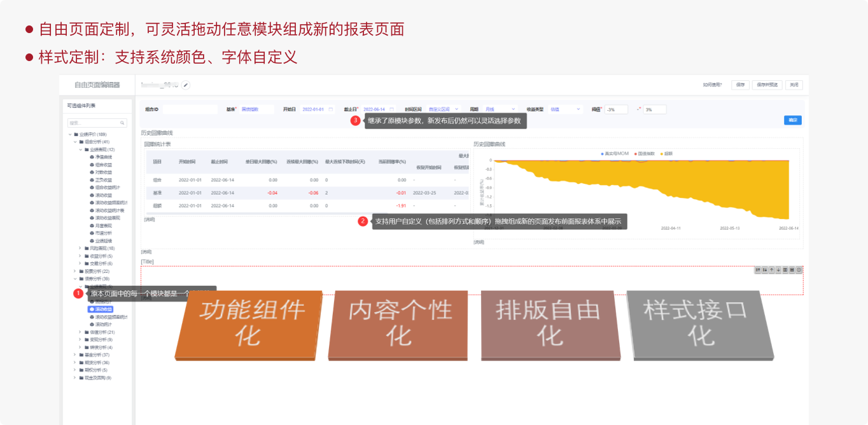Click the search magnifier in component list
The image size is (868, 425).
coord(122,123)
